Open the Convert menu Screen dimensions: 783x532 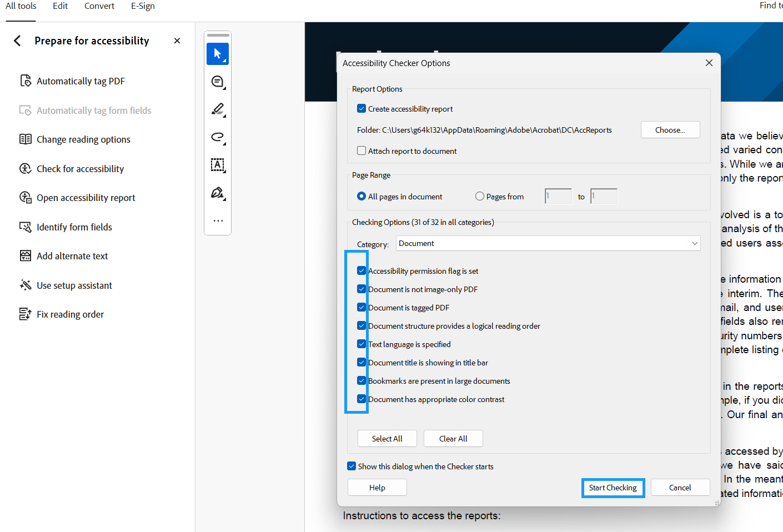tap(99, 6)
